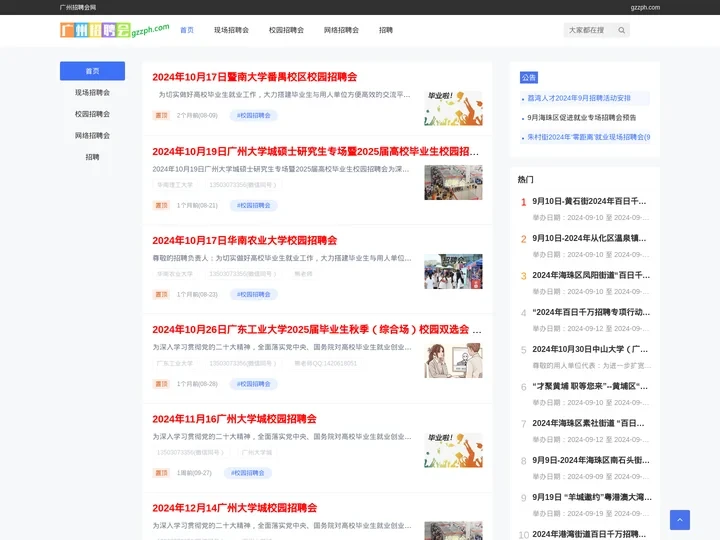Open hot item 9: 9月19日 羊城邀约 粤港澳大湾
Viewport: 720px width, 540px height.
(592, 497)
